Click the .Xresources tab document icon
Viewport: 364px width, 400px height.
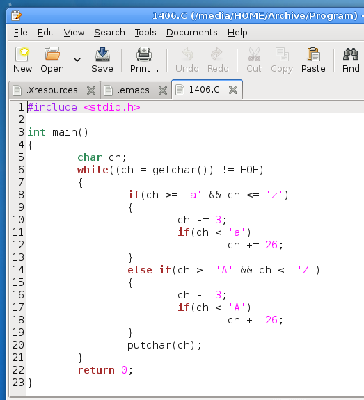point(17,90)
